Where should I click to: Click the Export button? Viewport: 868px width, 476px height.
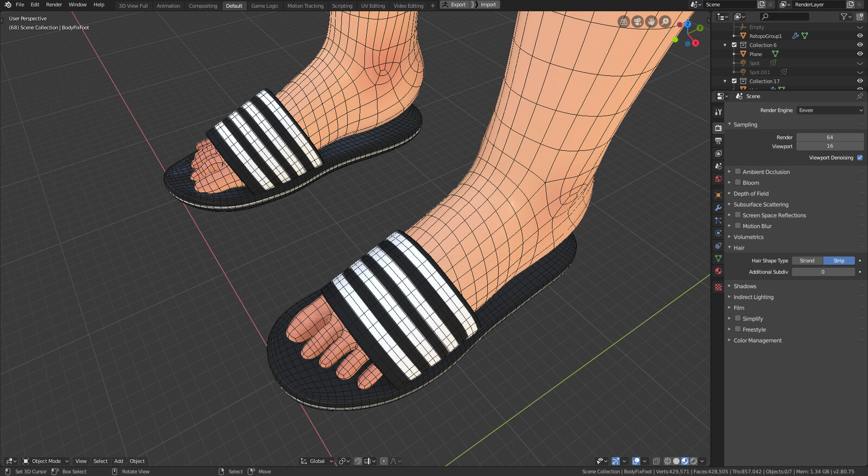(454, 4)
